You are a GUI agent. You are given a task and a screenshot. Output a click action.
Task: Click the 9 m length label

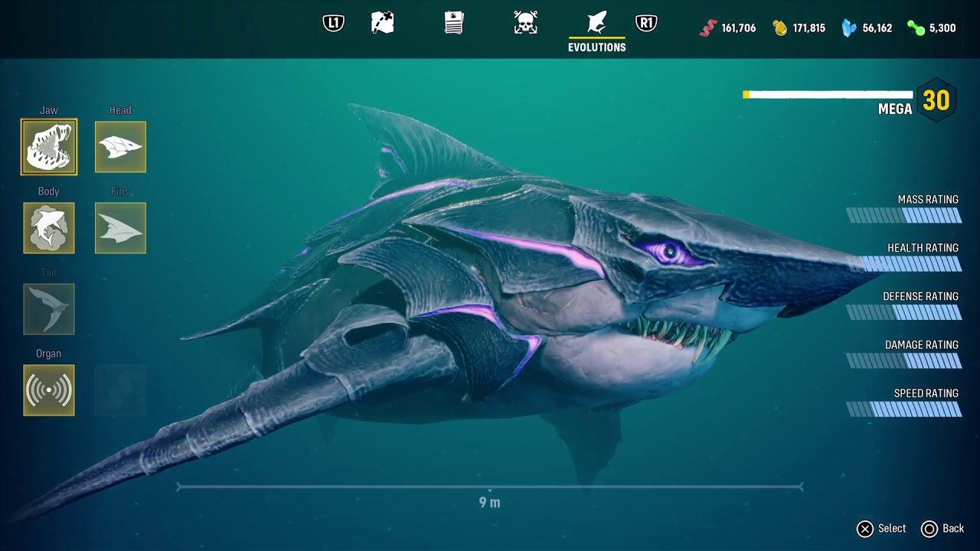(x=489, y=503)
